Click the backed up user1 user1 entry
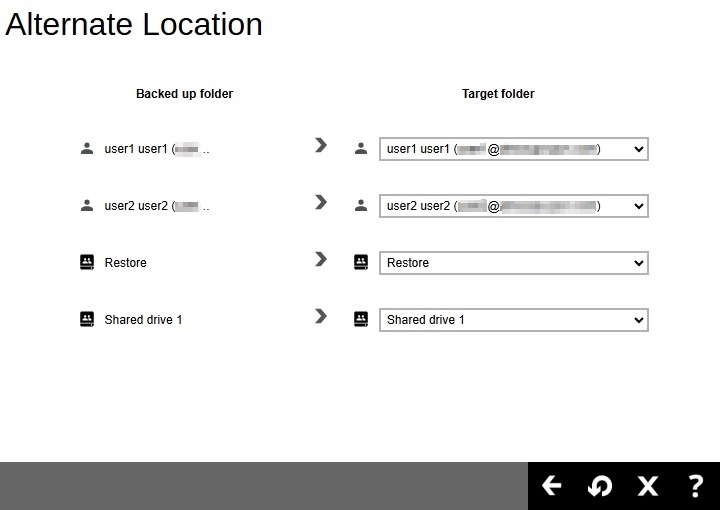The image size is (720, 510). point(136,149)
